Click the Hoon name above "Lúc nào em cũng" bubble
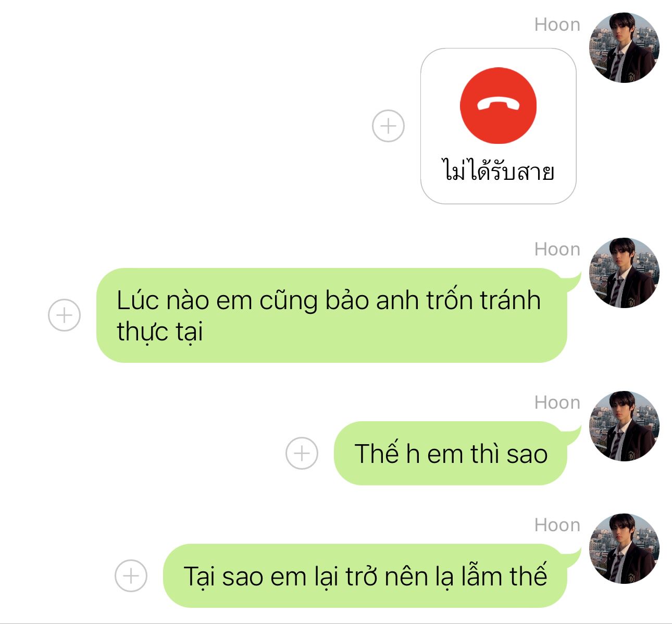This screenshot has height=624, width=672. [557, 249]
